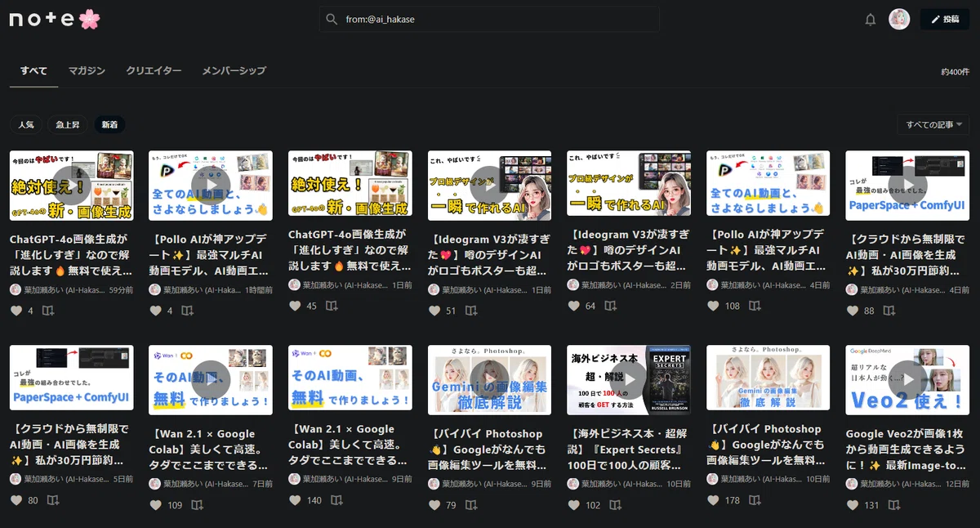980x528 pixels.
Task: Open the 海外ビジネス本 article title
Action: (x=629, y=450)
